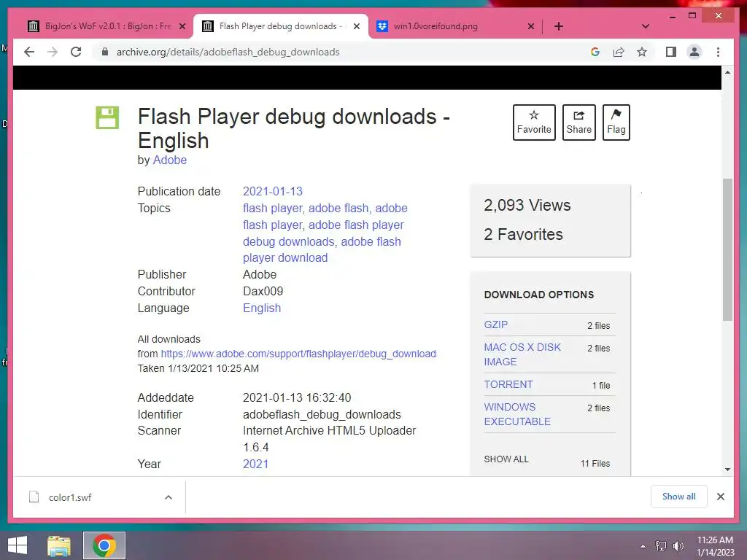
Task: Click the scrollbar down arrow
Action: (x=727, y=470)
